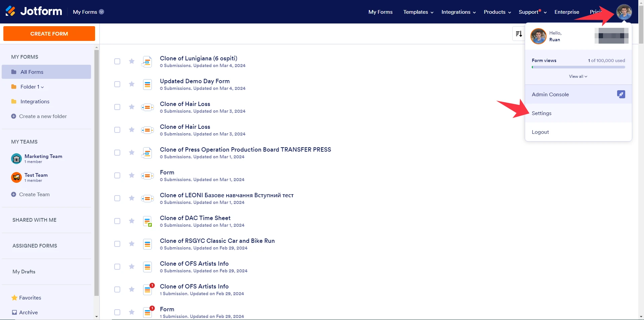This screenshot has width=644, height=320.
Task: Click the Marketing Team avatar icon
Action: (x=16, y=159)
